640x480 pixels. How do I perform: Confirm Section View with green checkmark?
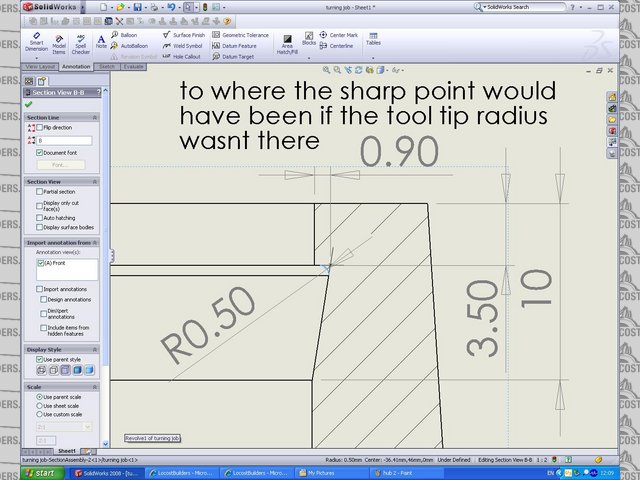29,104
